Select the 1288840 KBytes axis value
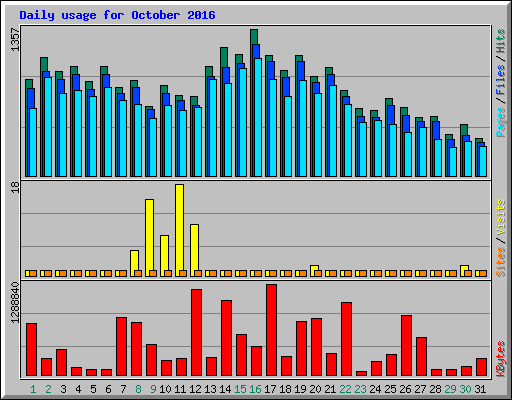512x400 pixels. 15,303
